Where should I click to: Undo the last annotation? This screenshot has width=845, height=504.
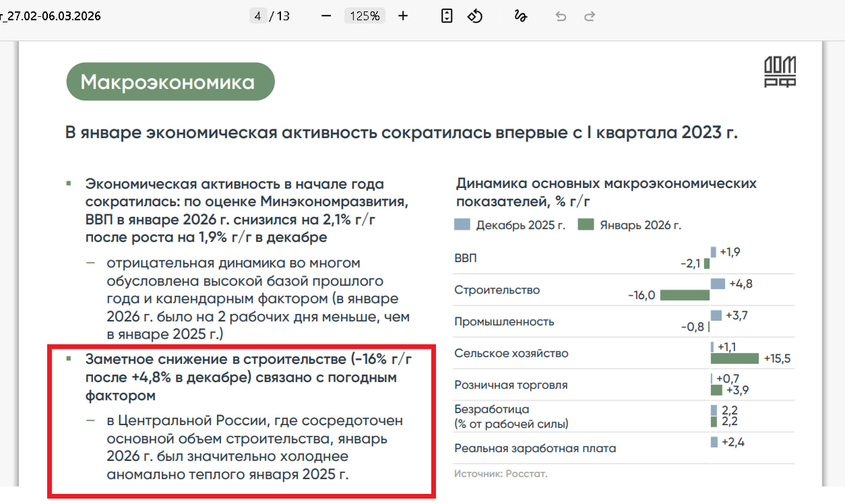pyautogui.click(x=561, y=15)
